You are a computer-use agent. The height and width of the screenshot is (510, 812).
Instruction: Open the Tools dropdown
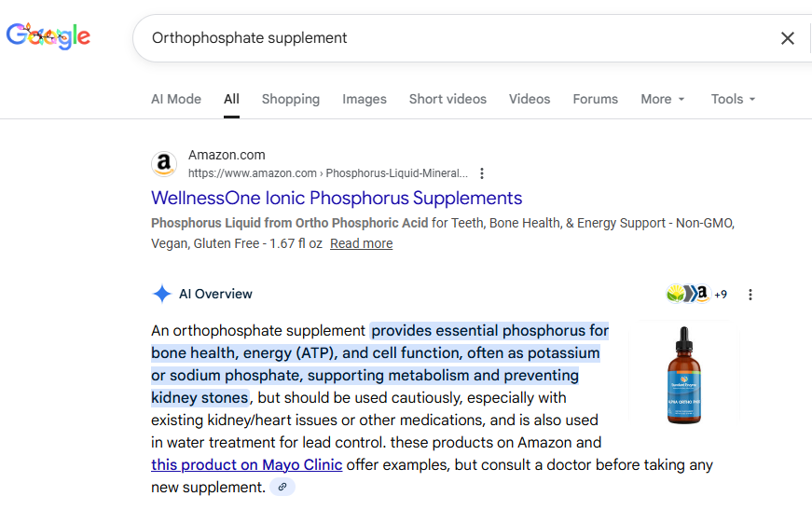click(733, 99)
